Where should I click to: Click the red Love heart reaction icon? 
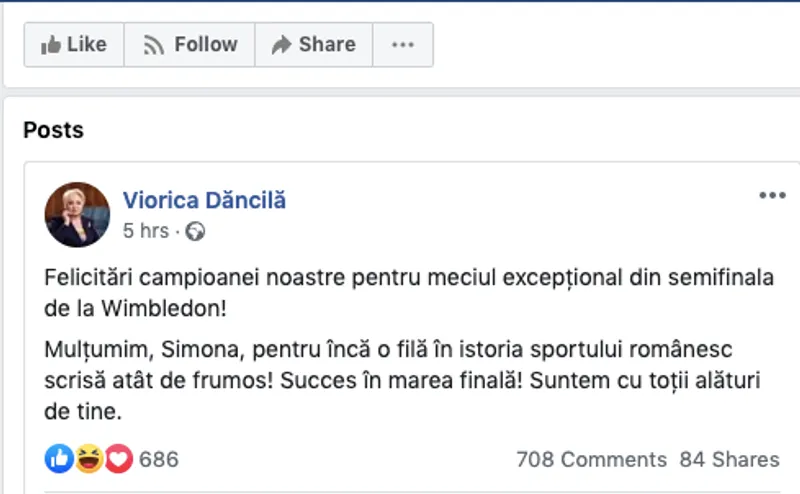click(119, 459)
